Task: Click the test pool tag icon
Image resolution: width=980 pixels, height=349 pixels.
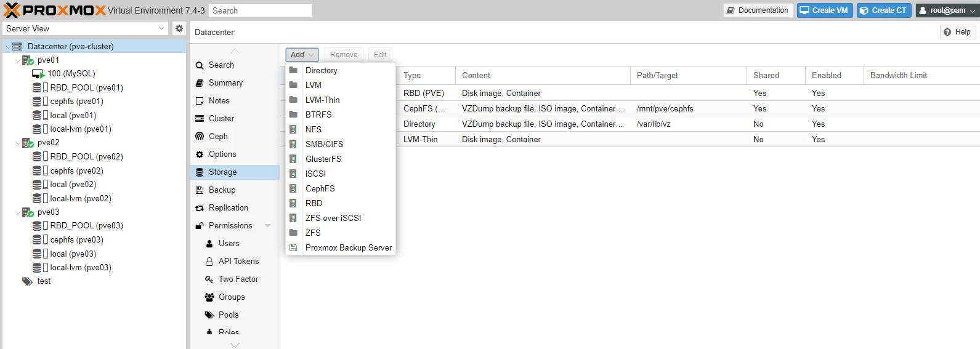Action: click(27, 281)
